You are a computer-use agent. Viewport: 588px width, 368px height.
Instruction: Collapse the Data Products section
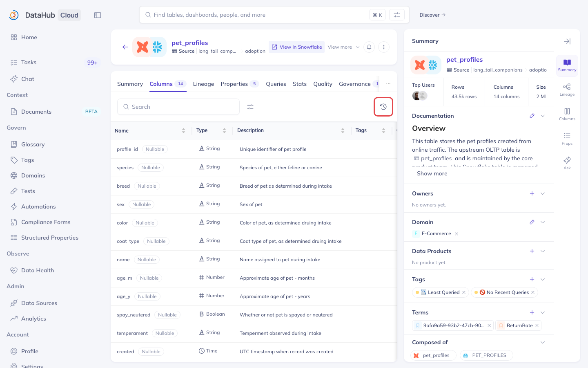tap(543, 251)
